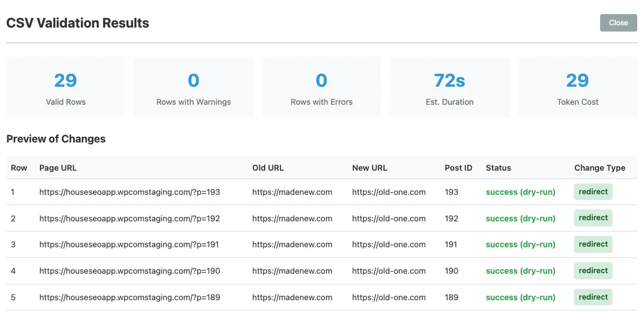644x312 pixels.
Task: Click the redirect badge for post 189
Action: 593,297
